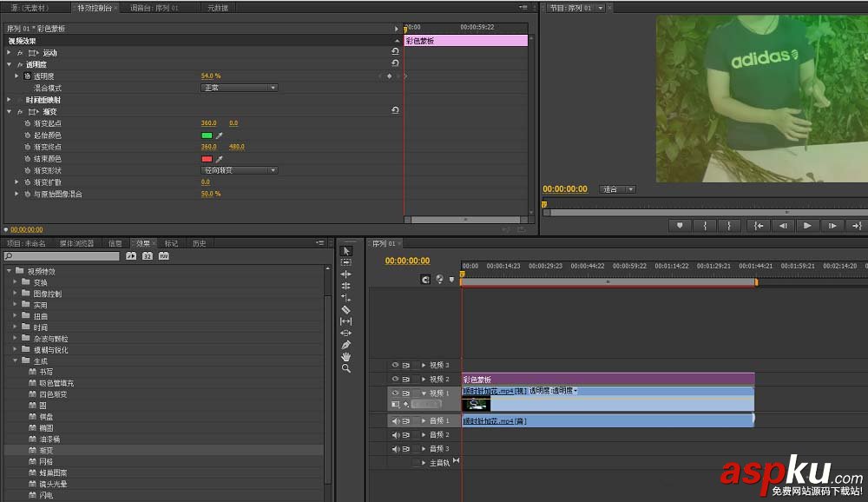Open the 历史 tab
This screenshot has width=868, height=502.
(x=199, y=243)
